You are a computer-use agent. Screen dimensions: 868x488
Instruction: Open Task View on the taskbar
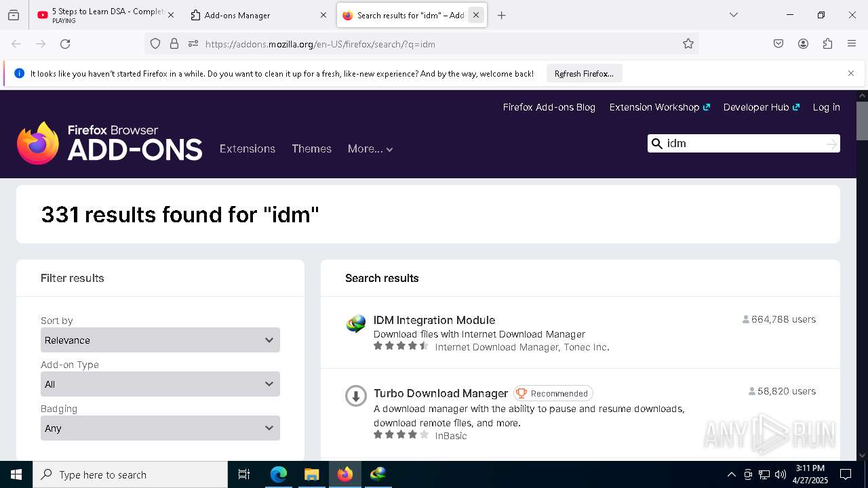(244, 474)
